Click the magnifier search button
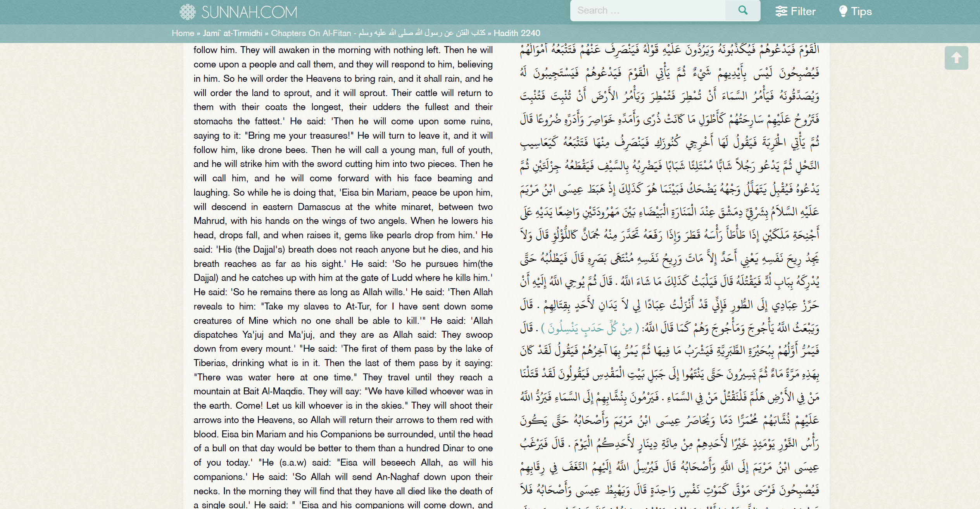The height and width of the screenshot is (509, 980). [x=742, y=10]
